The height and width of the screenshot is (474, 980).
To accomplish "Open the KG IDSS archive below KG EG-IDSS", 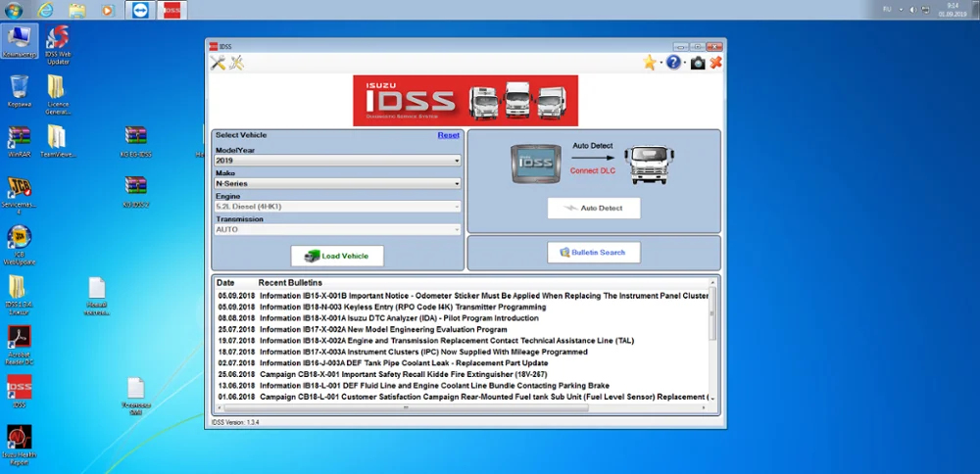I will click(135, 192).
